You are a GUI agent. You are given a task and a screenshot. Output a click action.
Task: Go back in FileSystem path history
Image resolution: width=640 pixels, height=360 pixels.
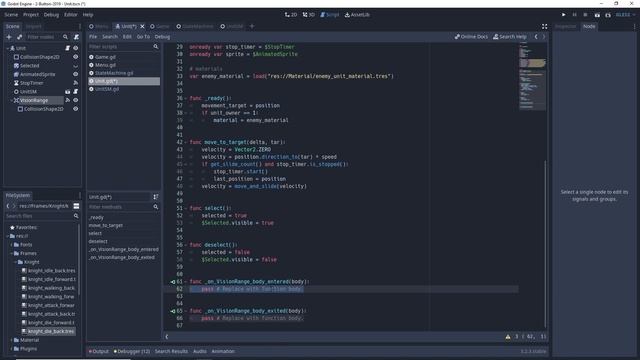click(8, 206)
